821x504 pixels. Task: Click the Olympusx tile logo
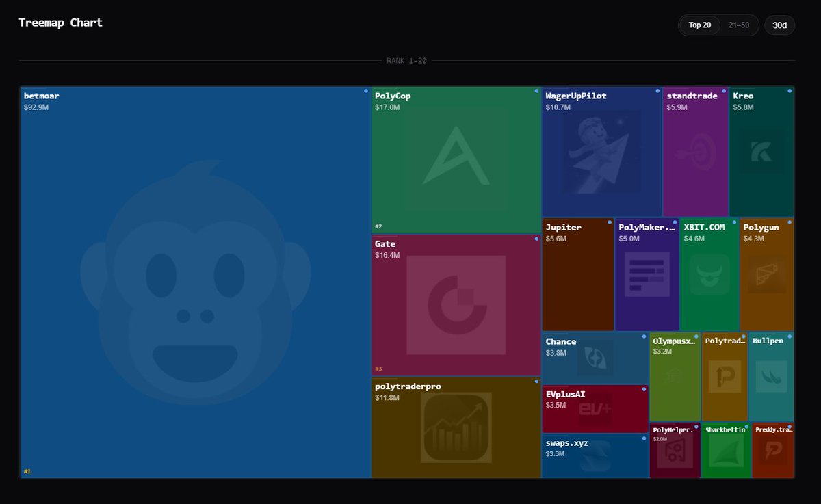tap(675, 376)
